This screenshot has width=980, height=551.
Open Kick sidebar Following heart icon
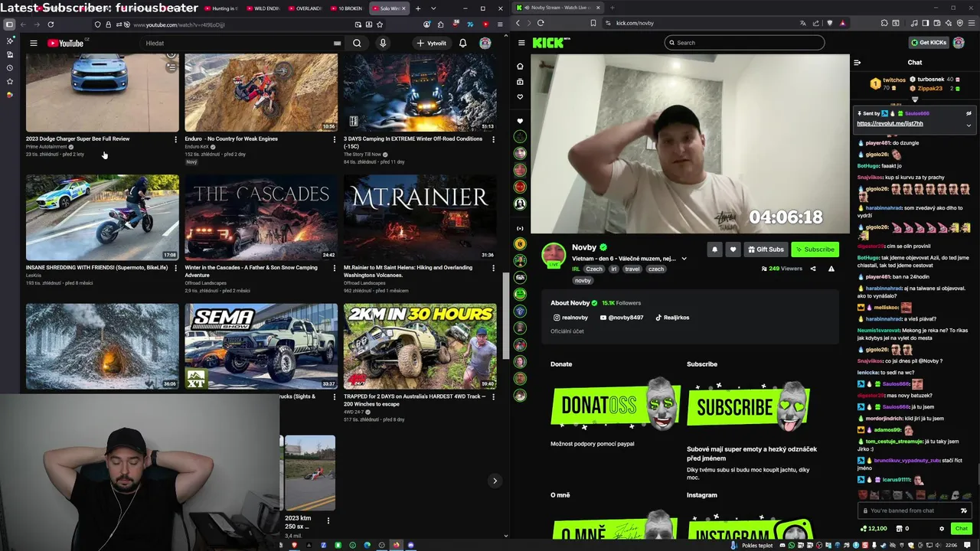(x=520, y=97)
